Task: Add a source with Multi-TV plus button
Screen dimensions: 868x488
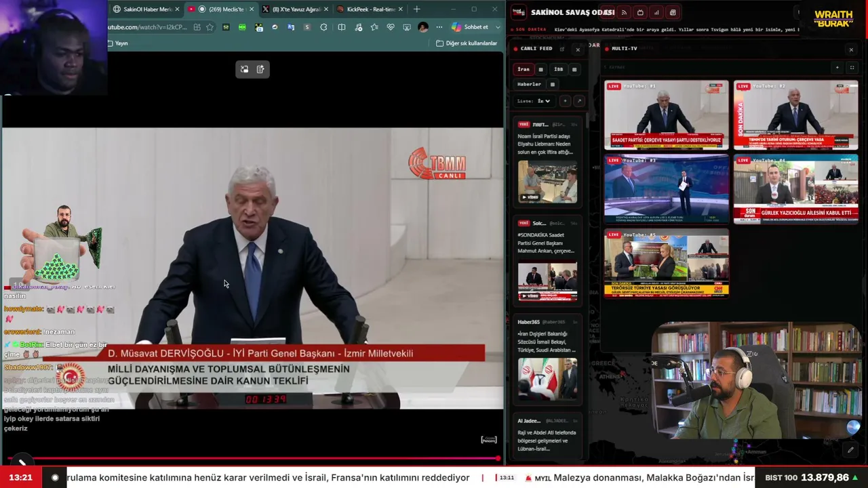Action: pyautogui.click(x=837, y=68)
